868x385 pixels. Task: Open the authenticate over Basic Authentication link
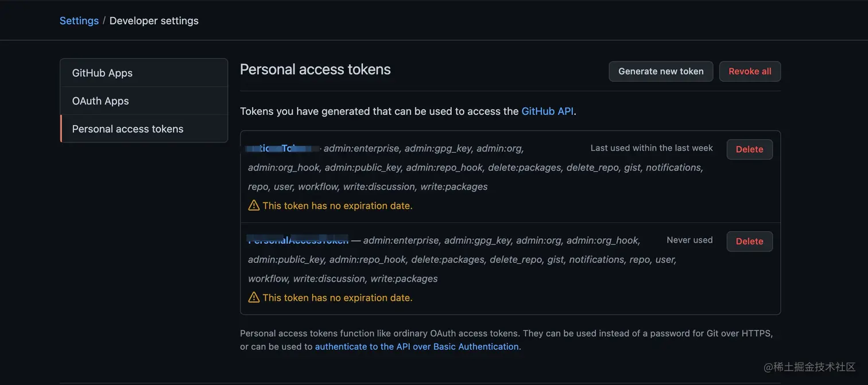click(417, 347)
